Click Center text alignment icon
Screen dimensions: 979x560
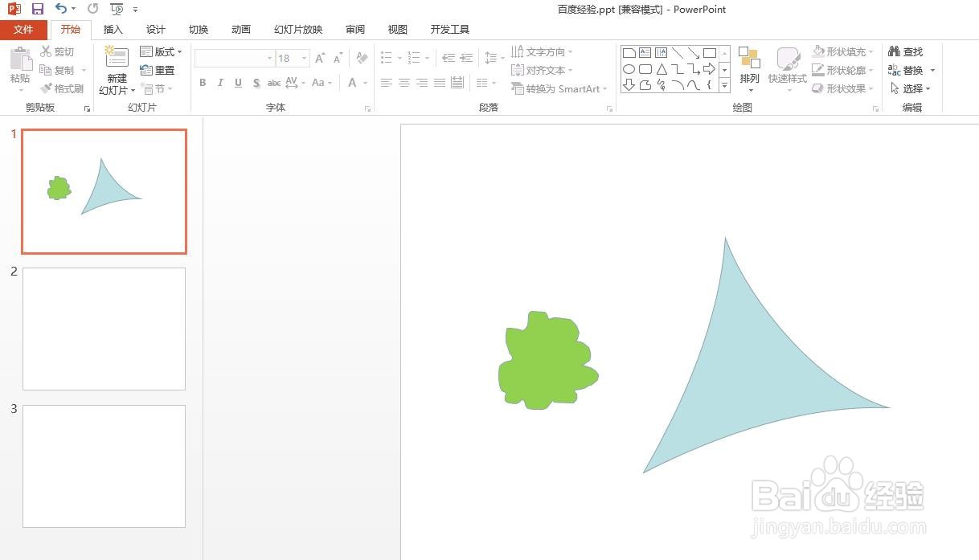(404, 83)
